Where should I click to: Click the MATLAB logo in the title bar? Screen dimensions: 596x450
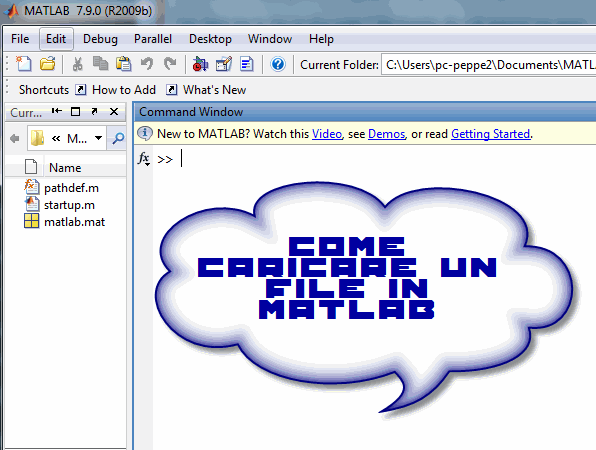(x=11, y=11)
